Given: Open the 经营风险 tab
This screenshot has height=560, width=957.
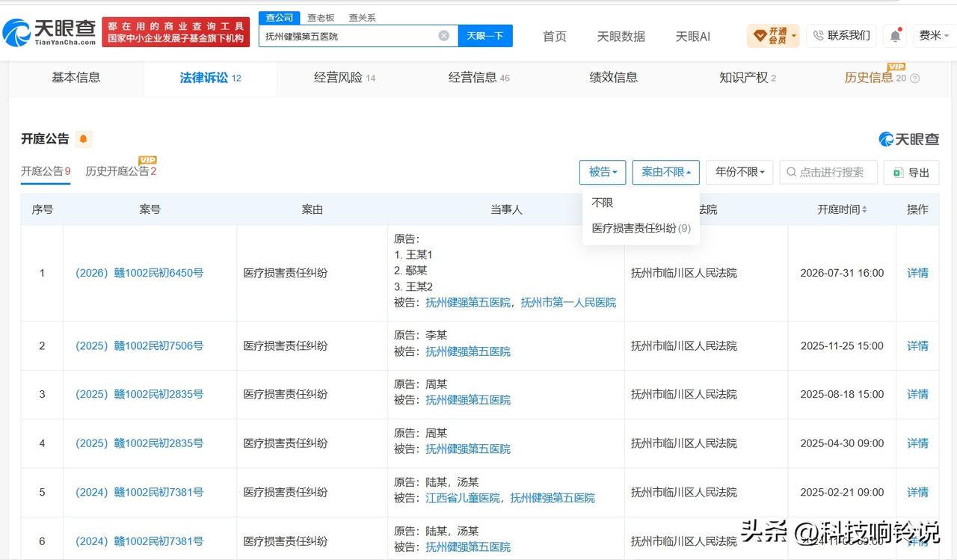Looking at the screenshot, I should point(345,78).
